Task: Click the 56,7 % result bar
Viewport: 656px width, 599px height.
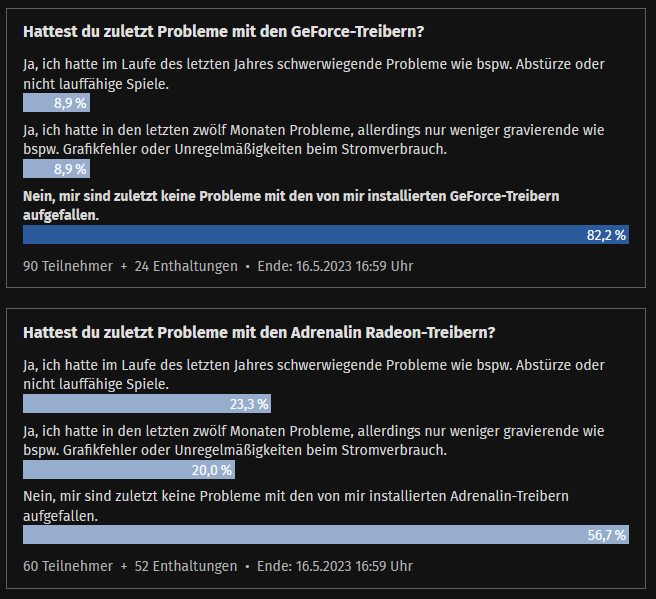Action: point(326,535)
